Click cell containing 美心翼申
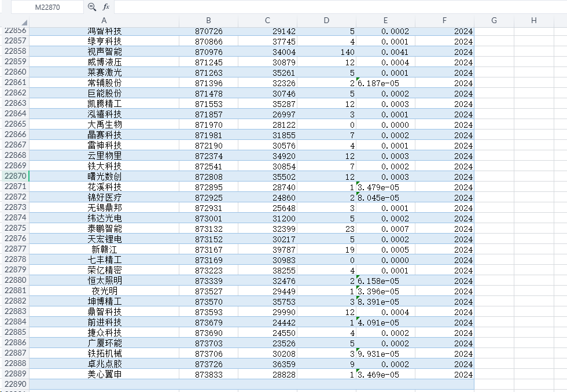This screenshot has width=567, height=392. 104,374
